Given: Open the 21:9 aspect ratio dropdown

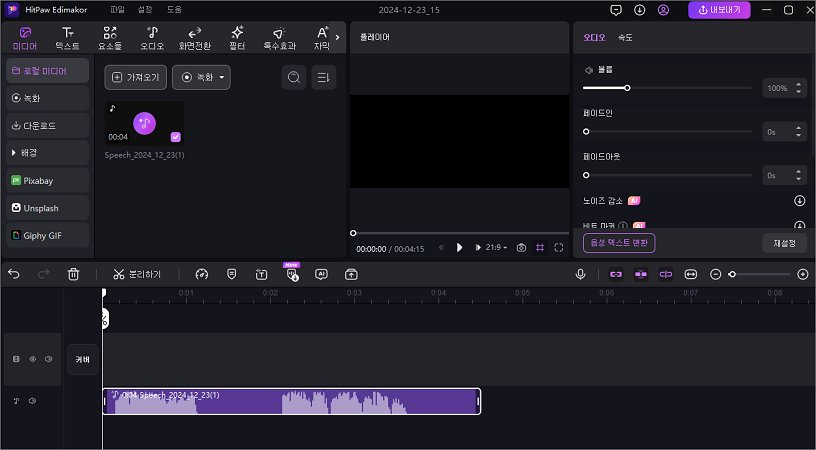Looking at the screenshot, I should [496, 248].
